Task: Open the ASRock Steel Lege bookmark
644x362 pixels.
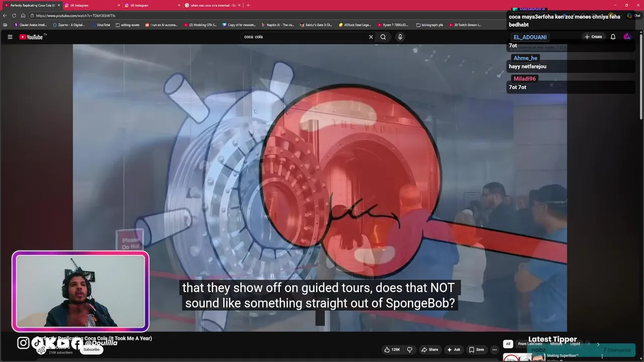Action: [355, 25]
